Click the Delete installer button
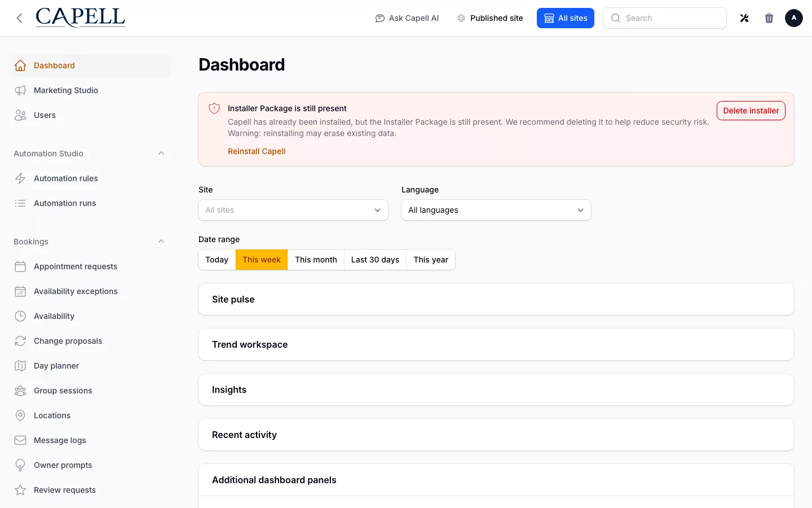Image resolution: width=812 pixels, height=508 pixels. pyautogui.click(x=751, y=111)
